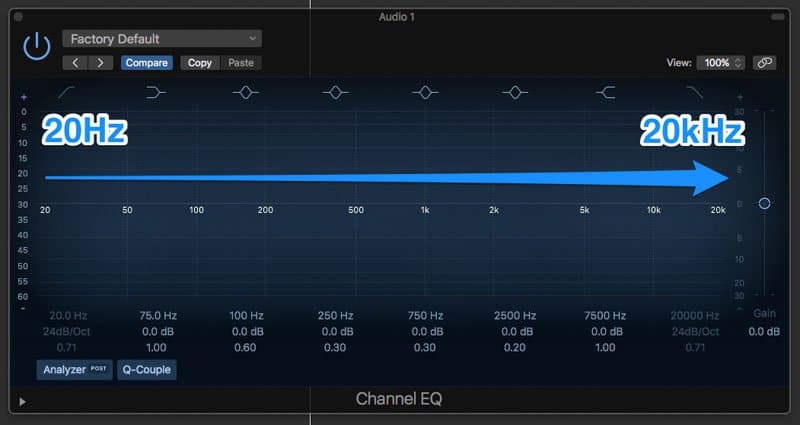Viewport: 800px width, 425px height.
Task: Toggle the plugin power bypass button
Action: pos(37,45)
